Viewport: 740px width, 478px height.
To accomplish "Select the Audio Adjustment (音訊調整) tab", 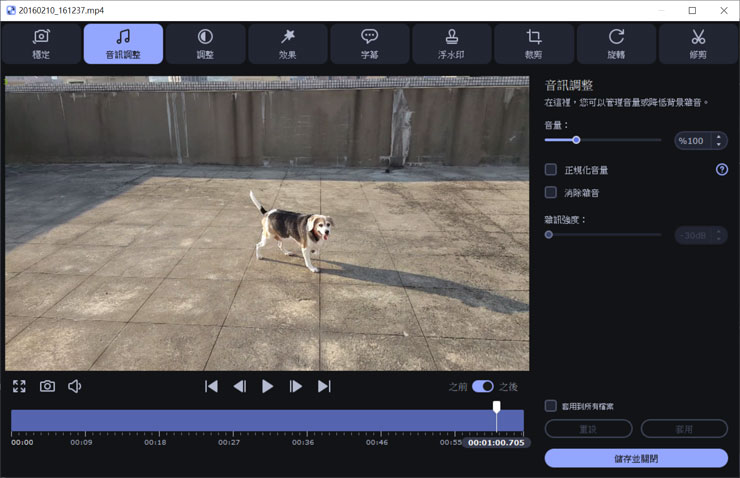I will click(123, 44).
